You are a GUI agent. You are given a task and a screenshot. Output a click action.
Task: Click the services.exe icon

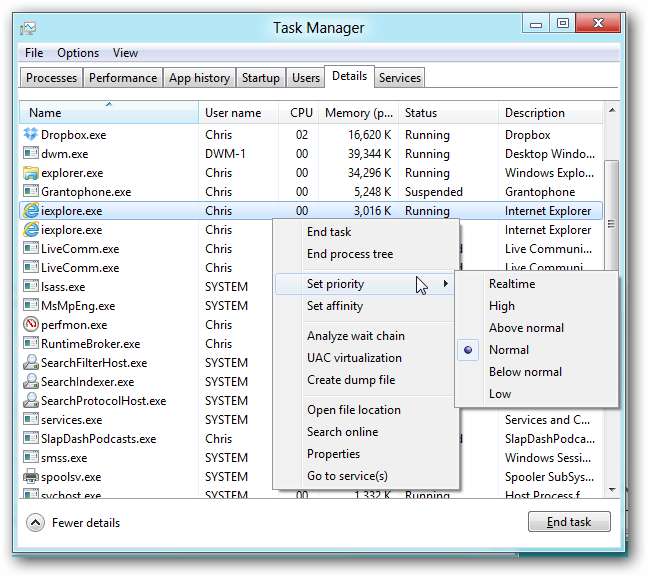31,419
